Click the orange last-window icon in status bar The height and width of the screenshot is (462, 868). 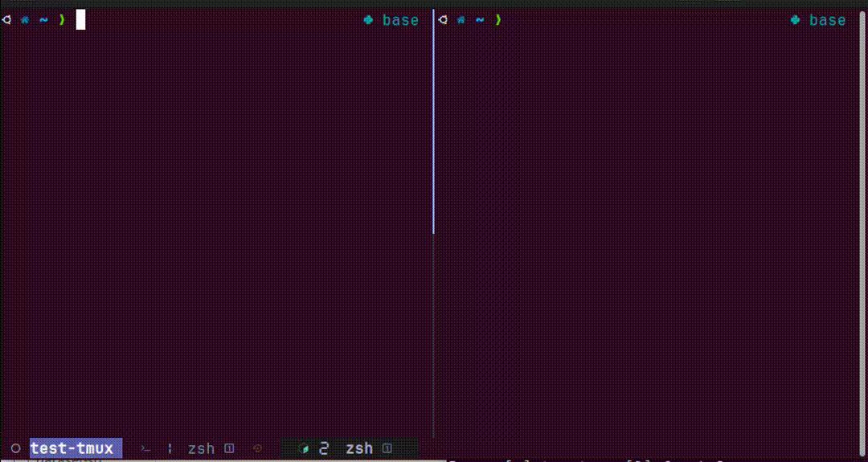(x=257, y=448)
